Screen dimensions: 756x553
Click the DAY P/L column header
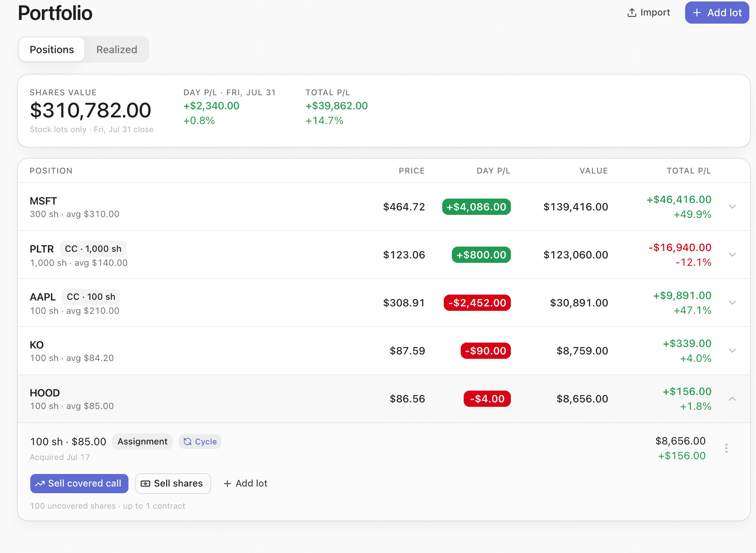coord(493,171)
